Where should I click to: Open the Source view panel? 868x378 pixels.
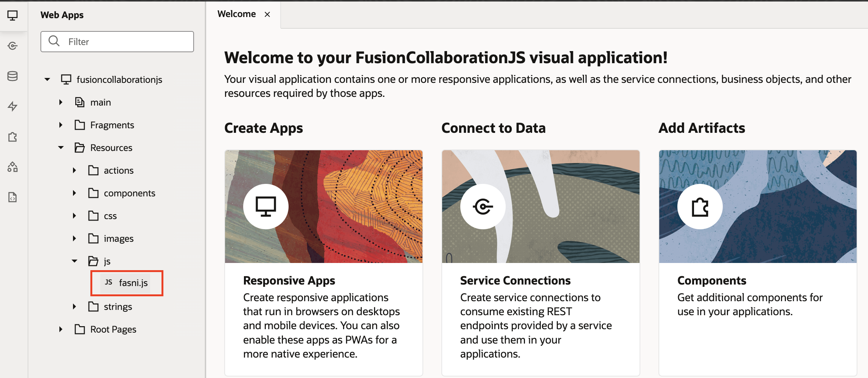coord(13,197)
